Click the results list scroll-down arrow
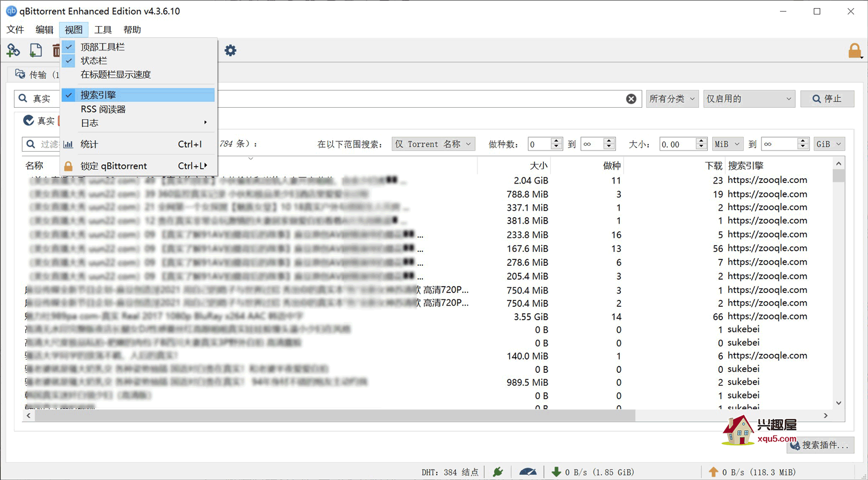Viewport: 868px width, 480px height. pyautogui.click(x=838, y=403)
